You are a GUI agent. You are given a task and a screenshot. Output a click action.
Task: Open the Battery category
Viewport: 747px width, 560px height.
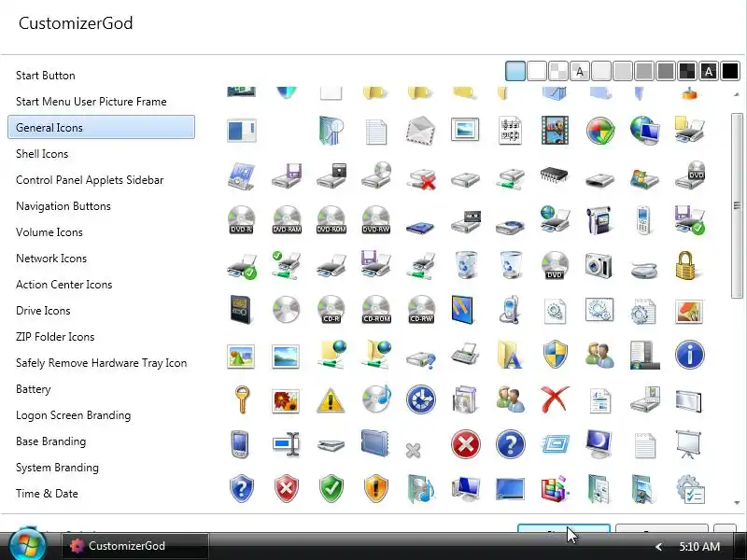pyautogui.click(x=33, y=389)
